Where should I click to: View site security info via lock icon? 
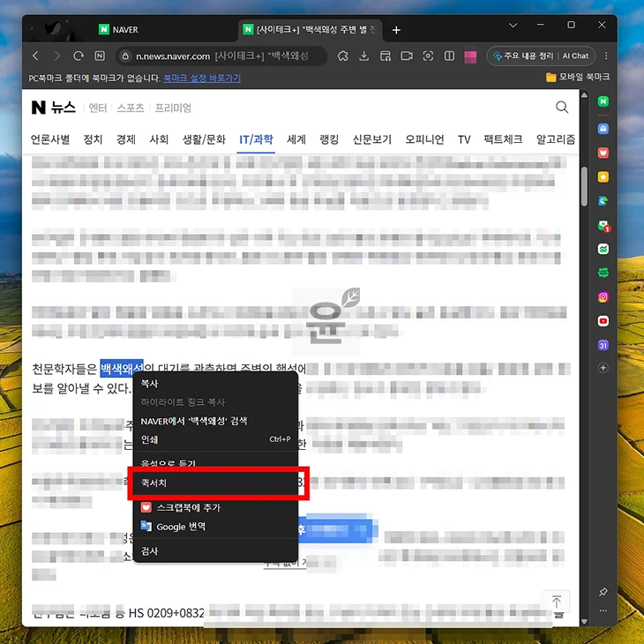(x=125, y=56)
